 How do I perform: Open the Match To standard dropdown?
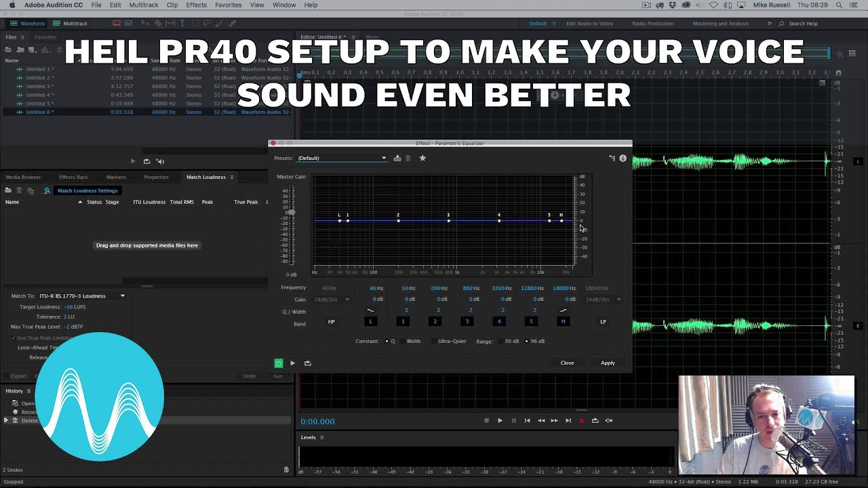(x=82, y=296)
